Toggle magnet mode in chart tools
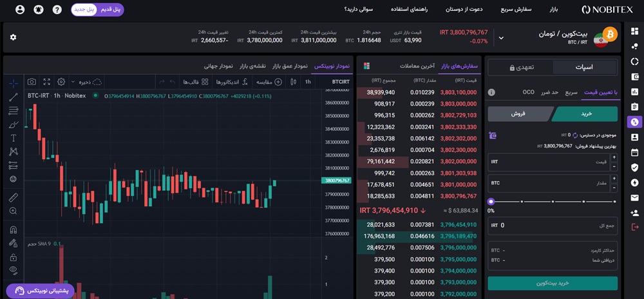The width and height of the screenshot is (644, 299). point(13,229)
